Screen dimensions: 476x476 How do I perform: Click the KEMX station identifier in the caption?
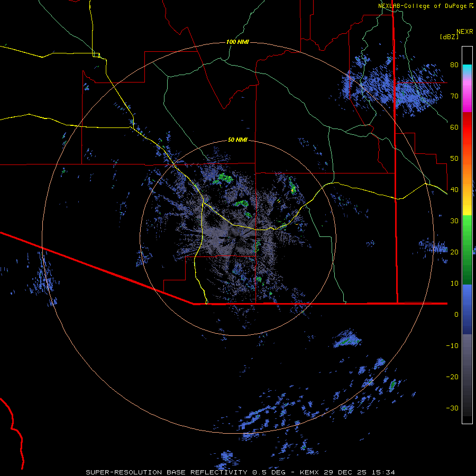(309, 472)
